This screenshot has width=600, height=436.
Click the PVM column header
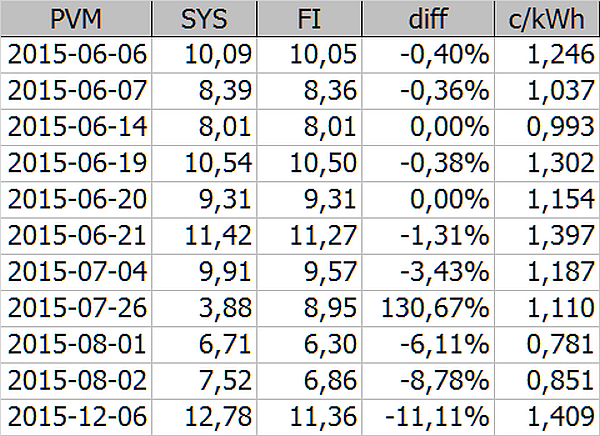click(76, 16)
